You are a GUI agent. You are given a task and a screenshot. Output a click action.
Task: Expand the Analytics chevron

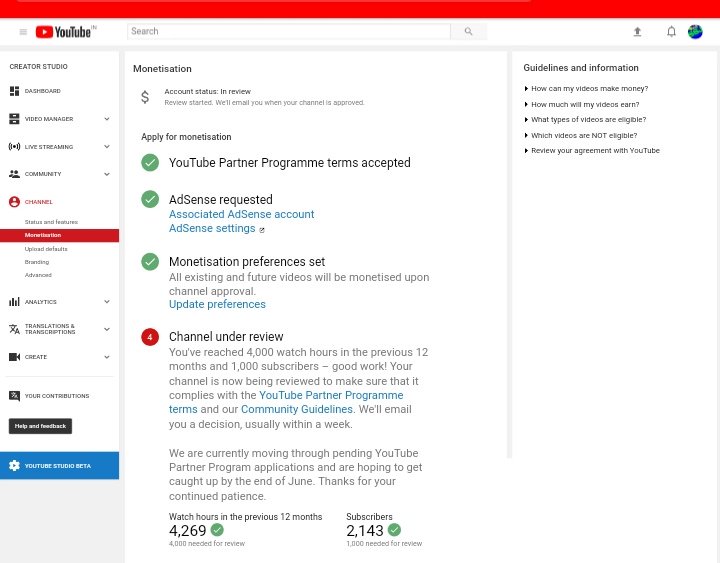(x=107, y=302)
